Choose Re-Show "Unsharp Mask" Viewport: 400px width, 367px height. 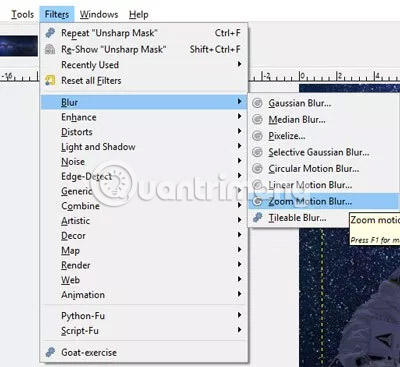[x=144, y=49]
